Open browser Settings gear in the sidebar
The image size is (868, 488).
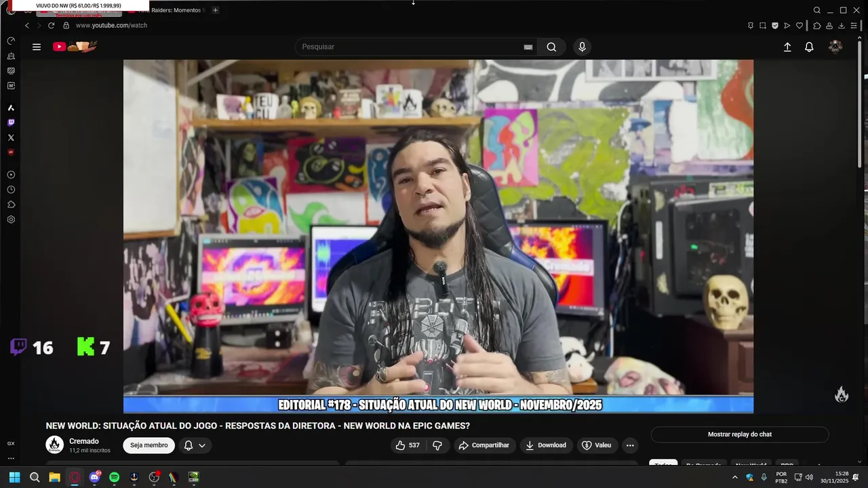11,220
